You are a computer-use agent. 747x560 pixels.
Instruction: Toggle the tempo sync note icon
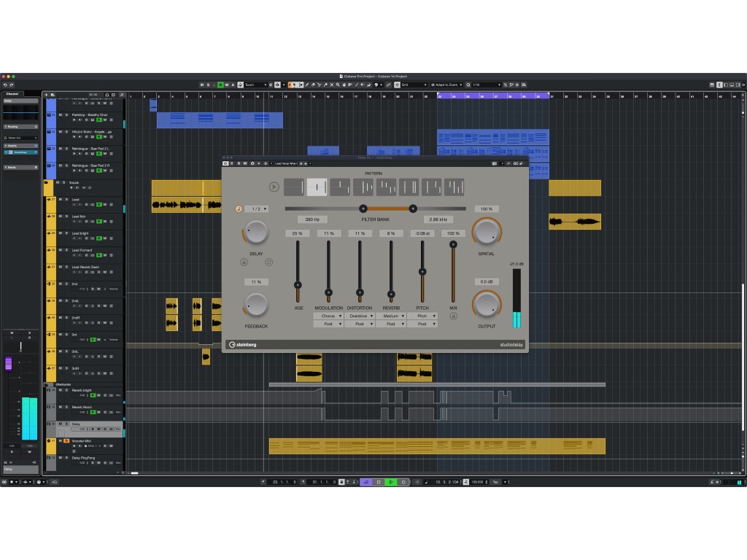(239, 209)
